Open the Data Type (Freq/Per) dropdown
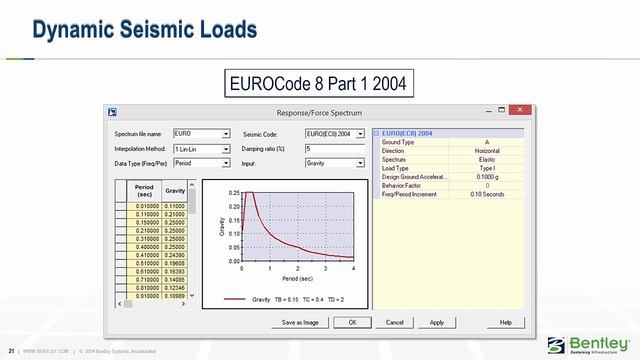 226,163
